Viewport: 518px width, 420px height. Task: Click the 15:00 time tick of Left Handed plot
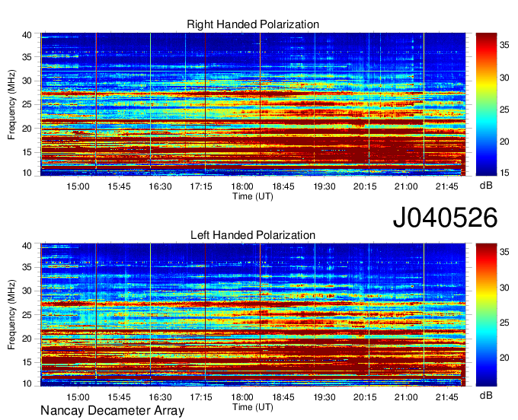point(78,397)
